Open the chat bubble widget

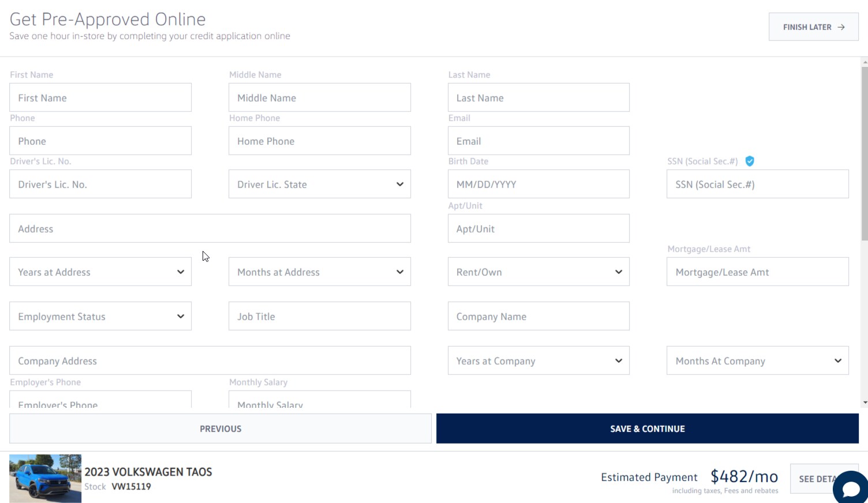click(x=850, y=488)
